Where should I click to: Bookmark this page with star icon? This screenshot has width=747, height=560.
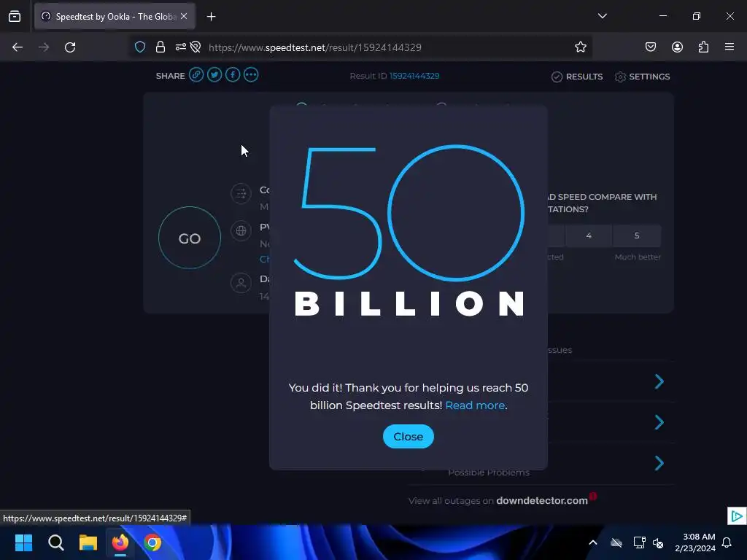pos(580,47)
